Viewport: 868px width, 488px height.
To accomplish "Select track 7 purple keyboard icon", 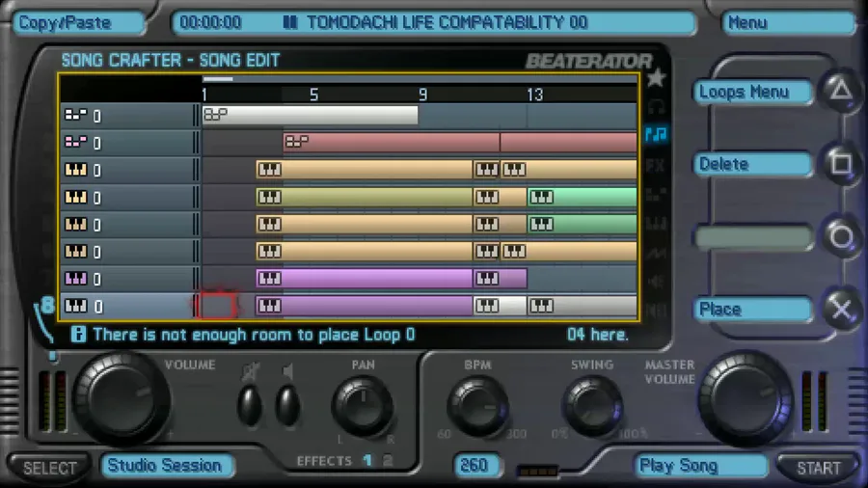I will click(x=76, y=279).
